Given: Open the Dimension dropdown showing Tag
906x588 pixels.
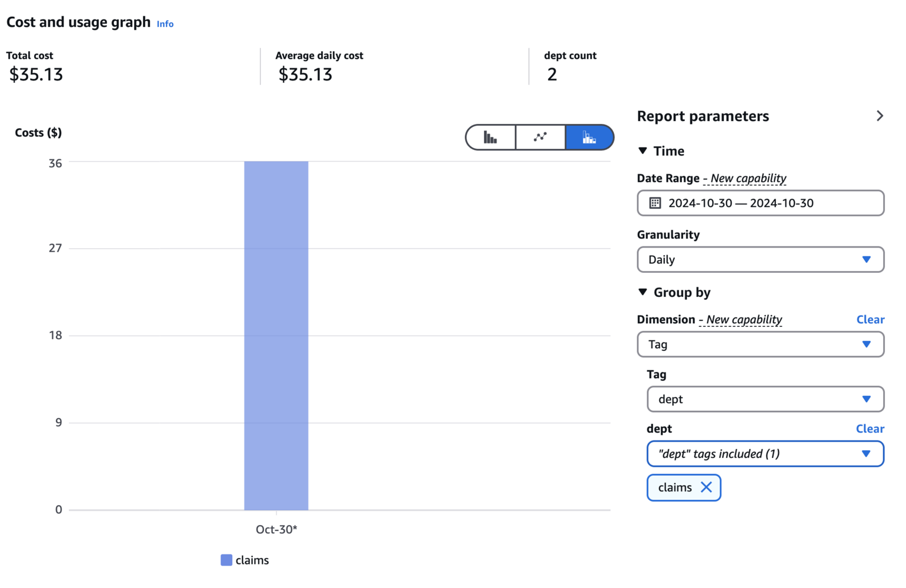Looking at the screenshot, I should (760, 344).
